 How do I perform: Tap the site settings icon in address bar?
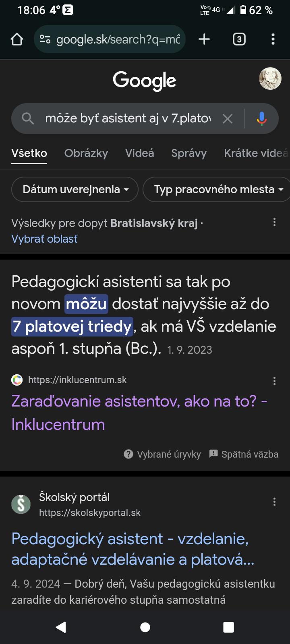[x=45, y=39]
